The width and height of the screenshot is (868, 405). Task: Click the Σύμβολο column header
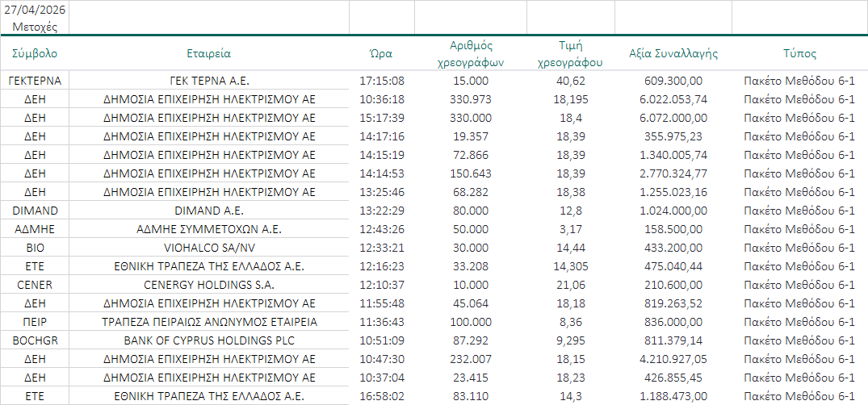[35, 54]
